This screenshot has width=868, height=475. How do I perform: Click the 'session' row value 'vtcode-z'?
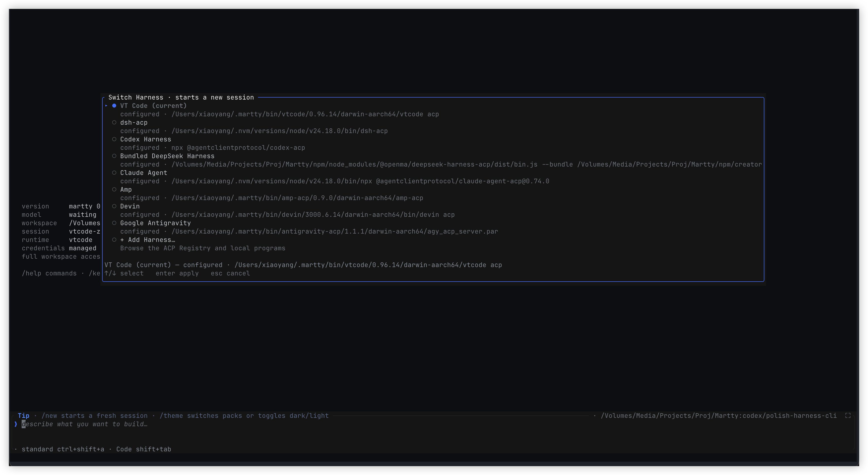pyautogui.click(x=85, y=231)
